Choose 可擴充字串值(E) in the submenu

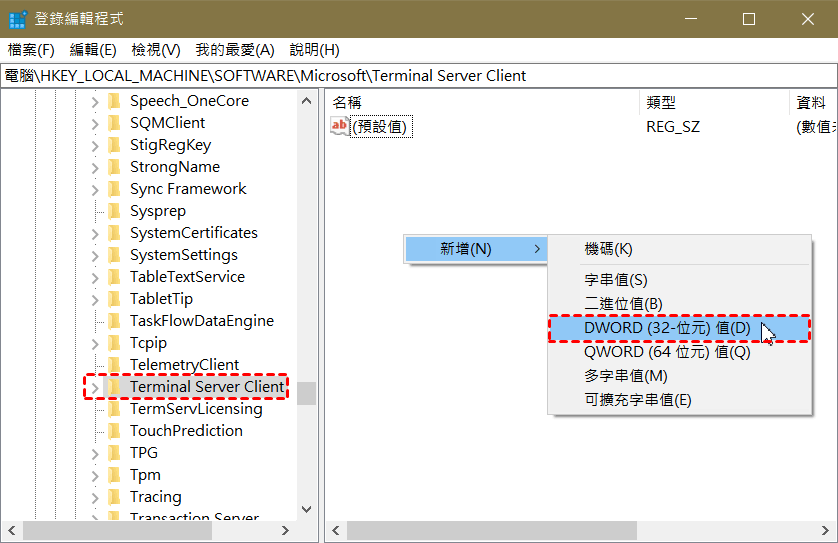[x=679, y=400]
